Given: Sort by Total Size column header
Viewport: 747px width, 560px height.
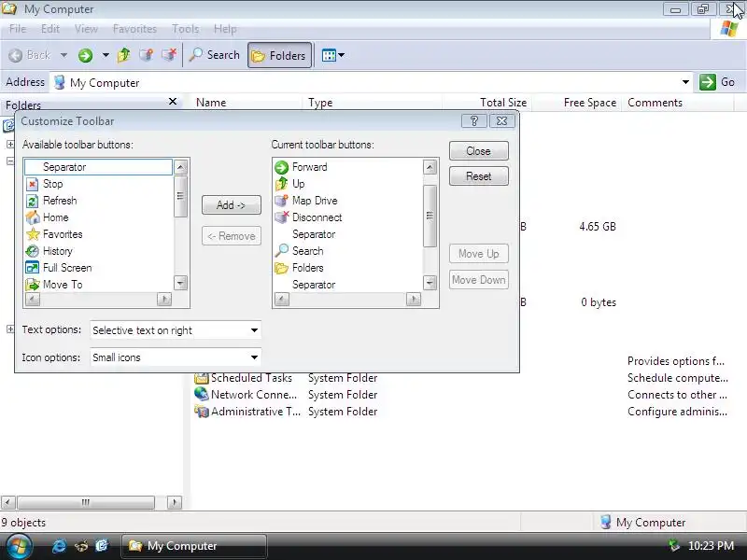Looking at the screenshot, I should pyautogui.click(x=486, y=103).
